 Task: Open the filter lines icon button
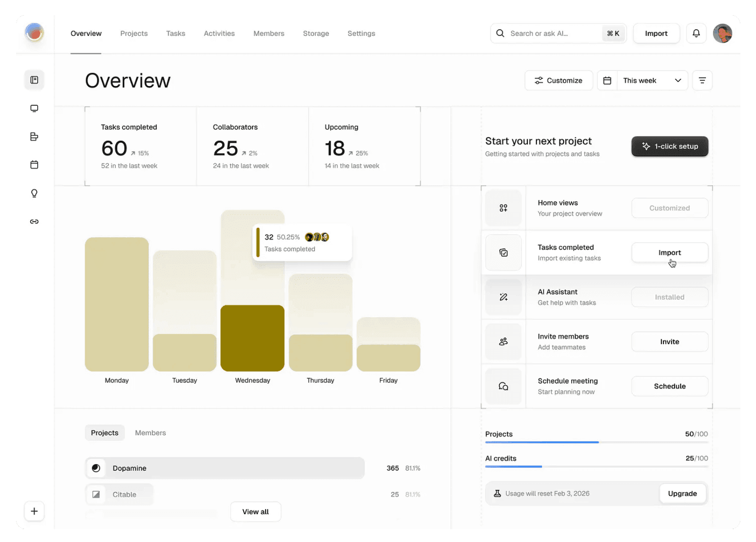[702, 80]
